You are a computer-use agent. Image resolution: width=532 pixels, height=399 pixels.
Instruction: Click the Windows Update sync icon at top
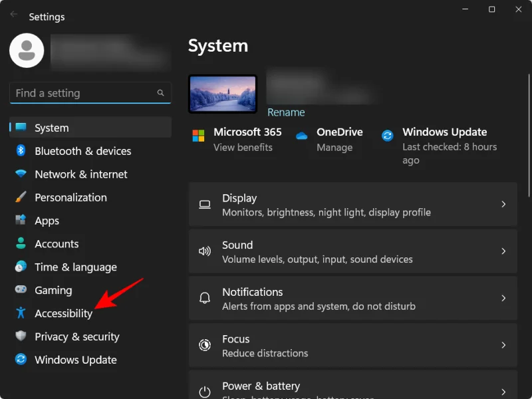pyautogui.click(x=388, y=136)
